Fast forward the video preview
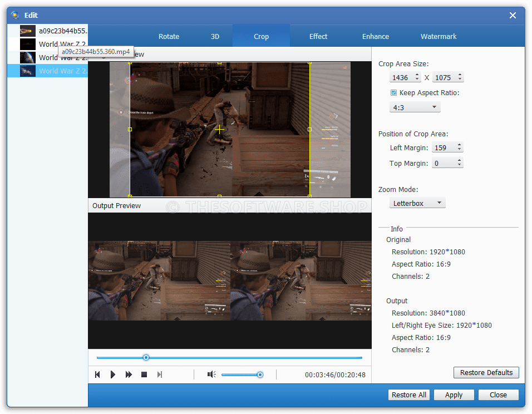This screenshot has width=532, height=414. (129, 374)
